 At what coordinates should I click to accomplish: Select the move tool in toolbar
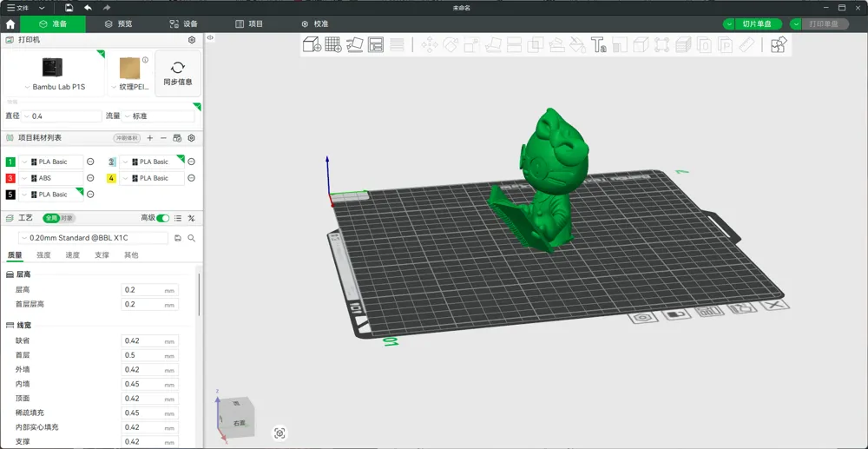pos(430,45)
